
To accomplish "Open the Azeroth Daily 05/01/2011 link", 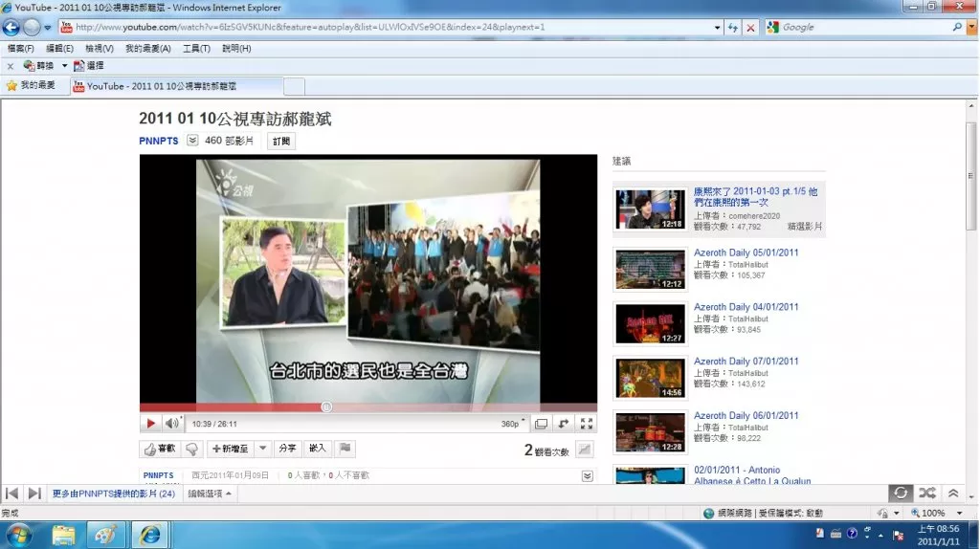I will coord(746,253).
